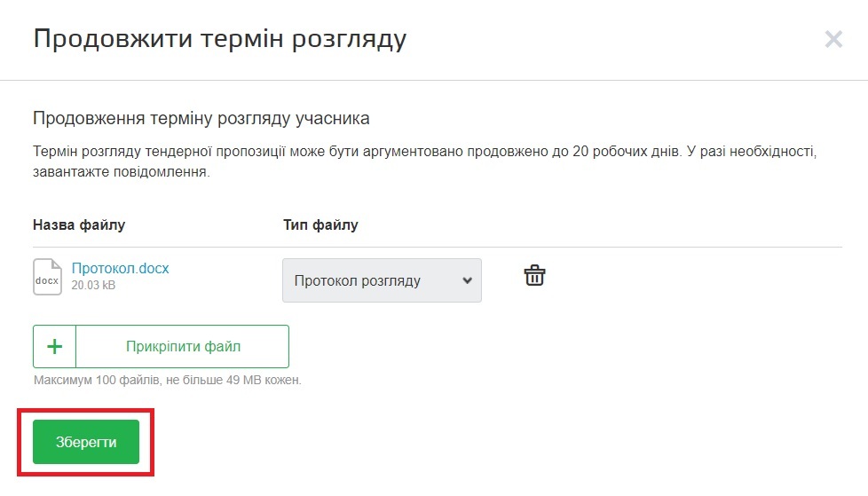
Task: Click the green plus icon
Action: click(54, 346)
